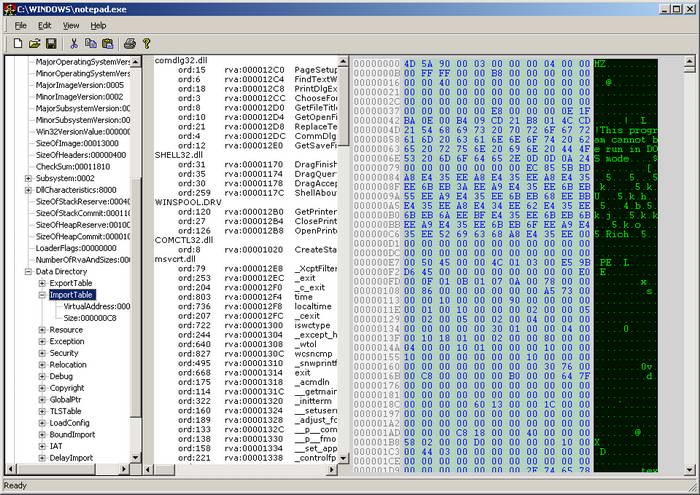Click the SHELL32.dll import heading
The height and width of the screenshot is (495, 700).
click(179, 155)
